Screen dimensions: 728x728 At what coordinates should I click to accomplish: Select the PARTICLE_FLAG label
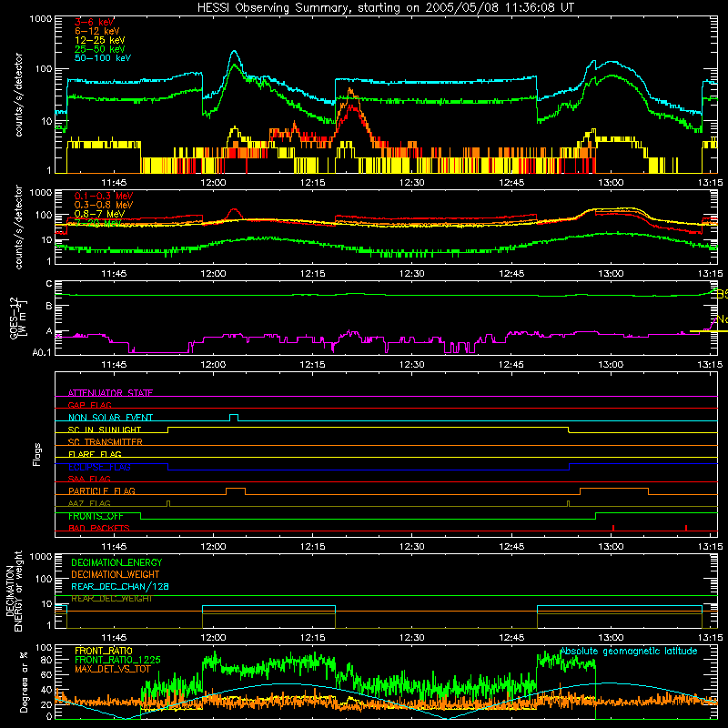click(x=102, y=490)
